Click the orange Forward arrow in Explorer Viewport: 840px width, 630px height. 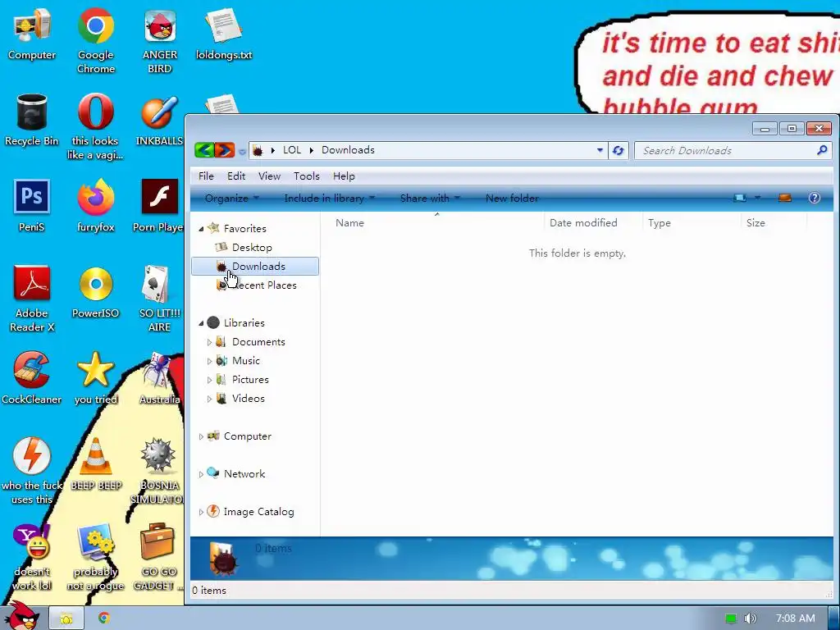pyautogui.click(x=225, y=150)
